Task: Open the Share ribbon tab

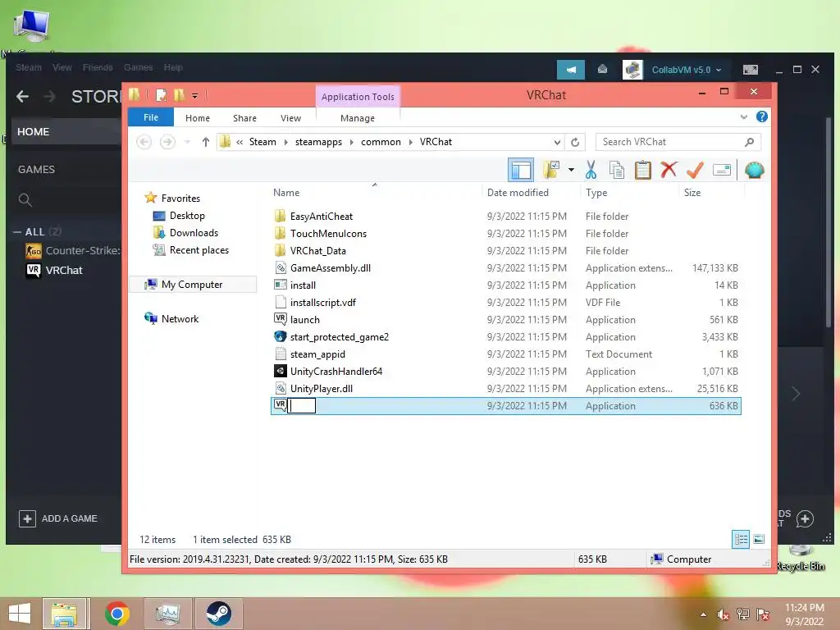Action: click(x=244, y=118)
